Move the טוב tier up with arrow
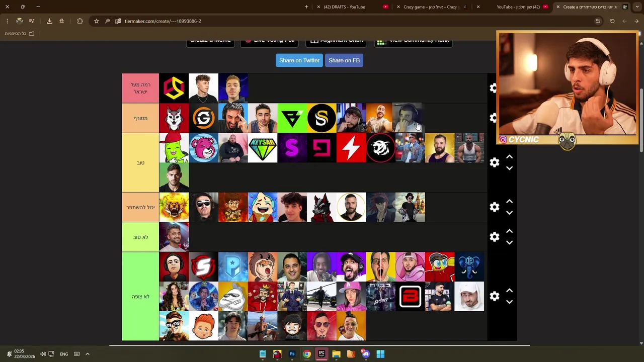This screenshot has height=362, width=644. (509, 157)
